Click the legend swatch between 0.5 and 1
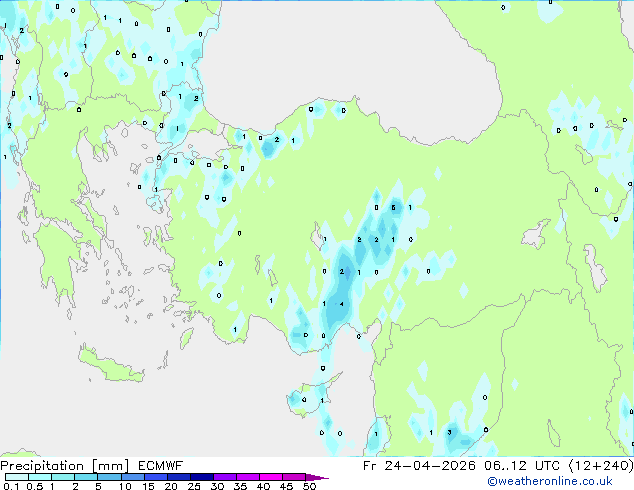Image resolution: width=634 pixels, height=490 pixels. coord(40,477)
